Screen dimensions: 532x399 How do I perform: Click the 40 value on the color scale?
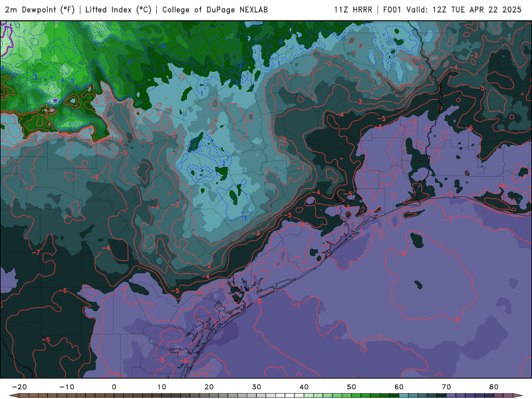click(304, 387)
